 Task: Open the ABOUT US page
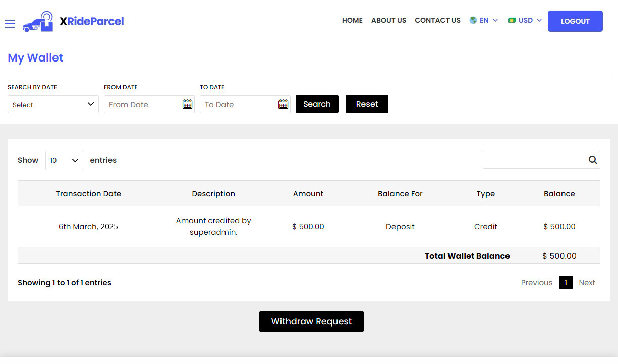[x=388, y=20]
